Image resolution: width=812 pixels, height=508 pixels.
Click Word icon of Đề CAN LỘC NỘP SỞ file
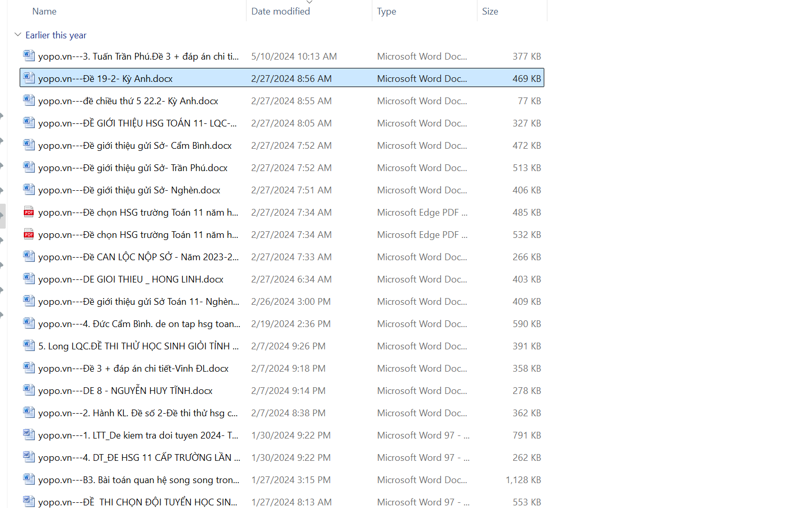pyautogui.click(x=29, y=256)
